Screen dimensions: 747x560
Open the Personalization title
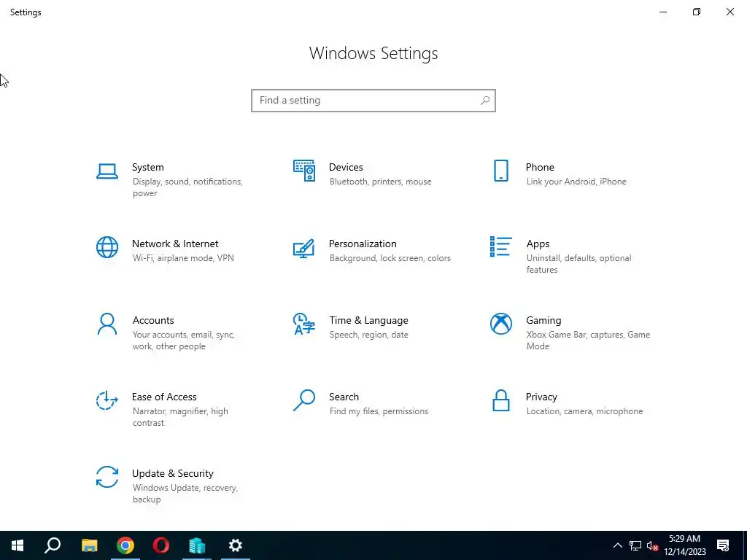(363, 244)
